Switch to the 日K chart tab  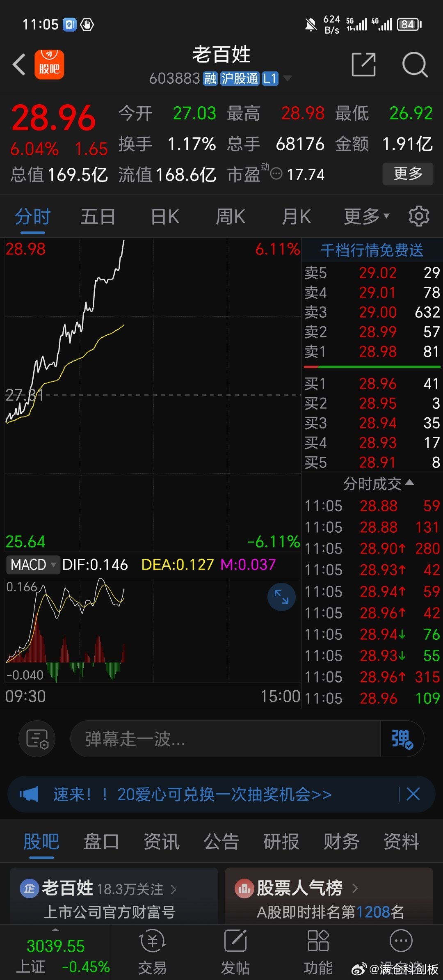coord(165,216)
